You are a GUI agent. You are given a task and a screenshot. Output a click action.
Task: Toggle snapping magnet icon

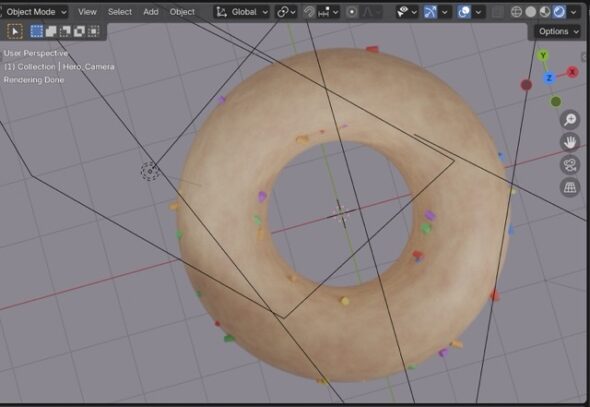pos(309,12)
